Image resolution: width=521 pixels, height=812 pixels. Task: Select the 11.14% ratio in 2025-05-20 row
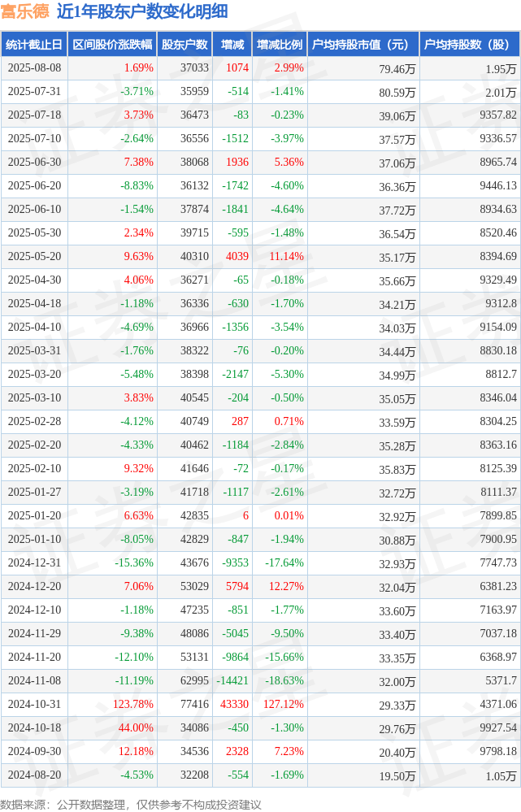tap(286, 256)
